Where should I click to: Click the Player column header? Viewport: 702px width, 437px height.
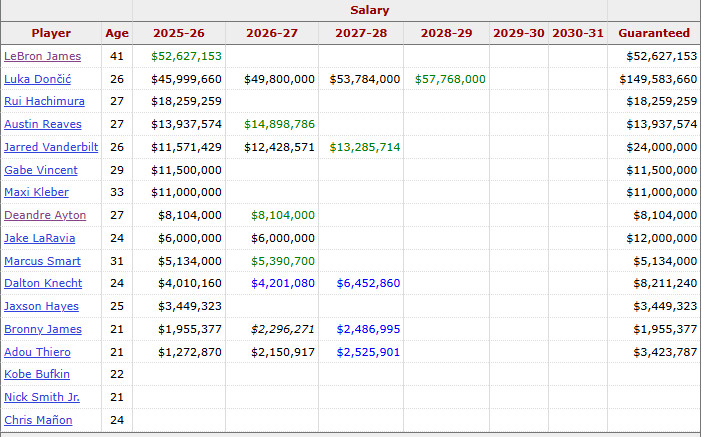pyautogui.click(x=51, y=33)
